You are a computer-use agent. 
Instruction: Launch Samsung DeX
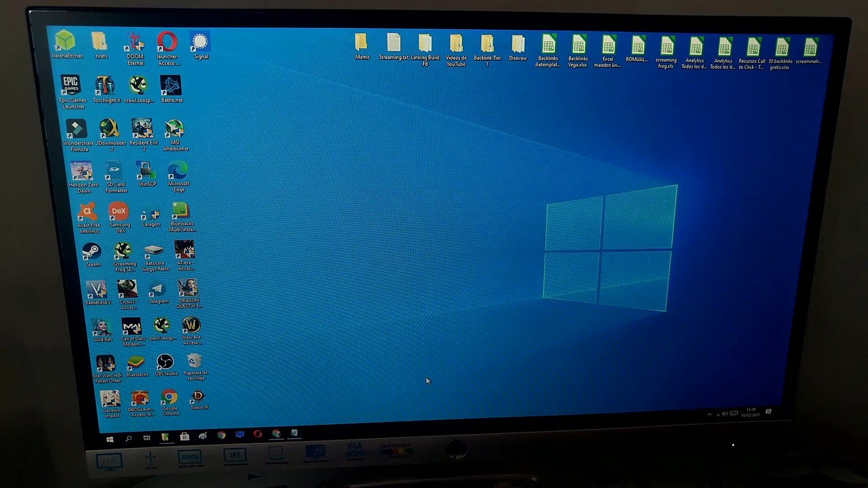click(119, 218)
